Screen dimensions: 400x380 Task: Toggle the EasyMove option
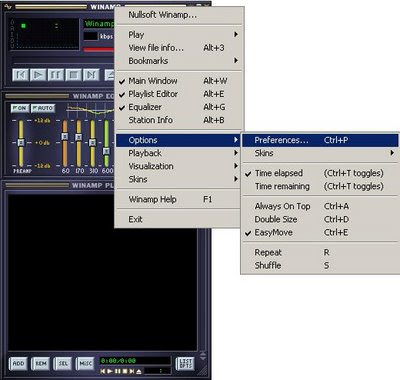pos(320,233)
